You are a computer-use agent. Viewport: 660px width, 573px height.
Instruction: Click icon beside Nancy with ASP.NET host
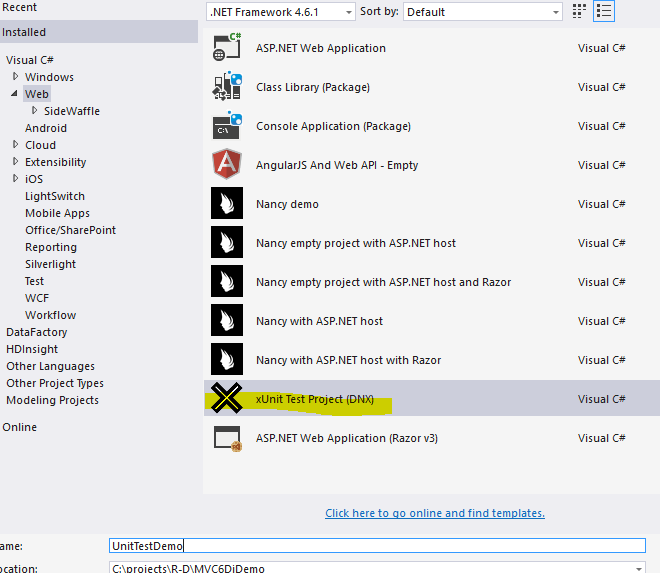coord(227,320)
